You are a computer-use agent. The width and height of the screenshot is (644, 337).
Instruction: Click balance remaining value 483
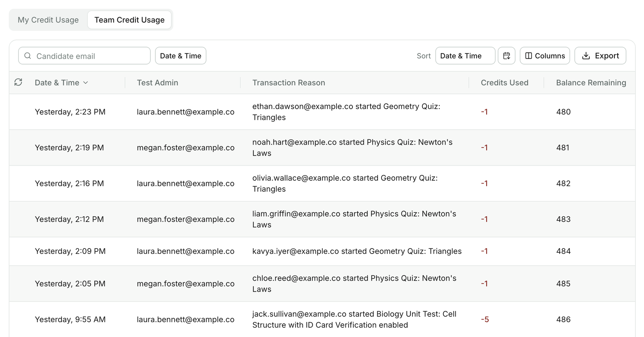[x=563, y=219]
